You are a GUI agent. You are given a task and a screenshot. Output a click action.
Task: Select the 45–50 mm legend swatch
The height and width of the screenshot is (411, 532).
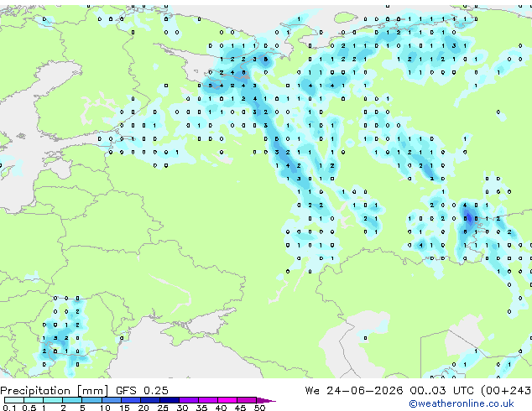click(247, 400)
